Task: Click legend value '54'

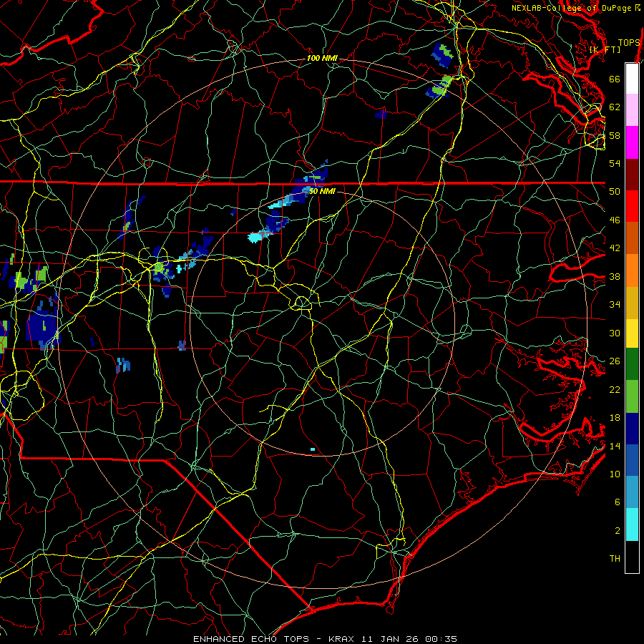Action: 615,163
